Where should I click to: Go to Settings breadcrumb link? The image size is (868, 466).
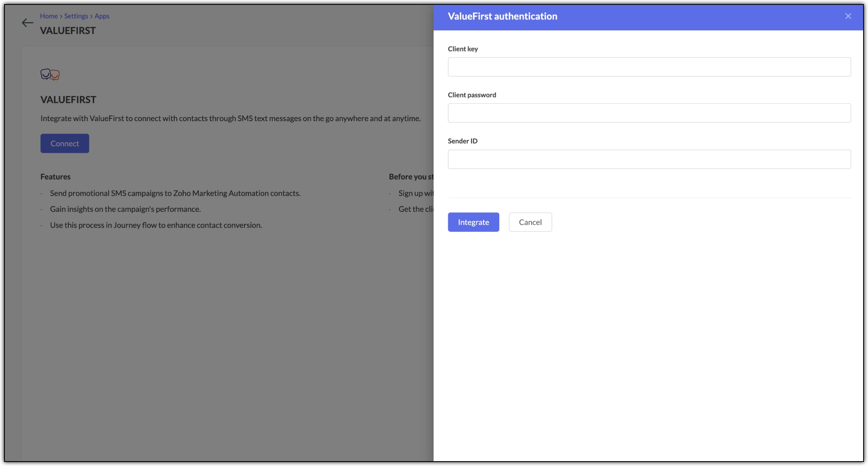[x=76, y=16]
